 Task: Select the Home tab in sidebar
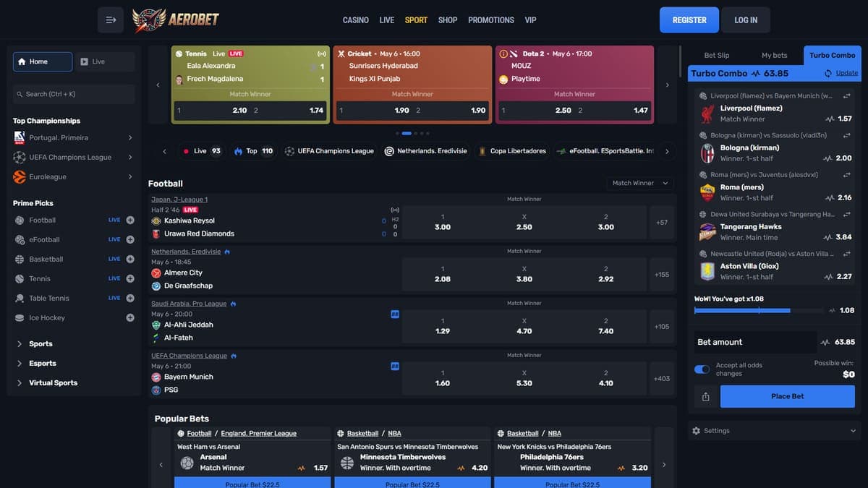[43, 61]
